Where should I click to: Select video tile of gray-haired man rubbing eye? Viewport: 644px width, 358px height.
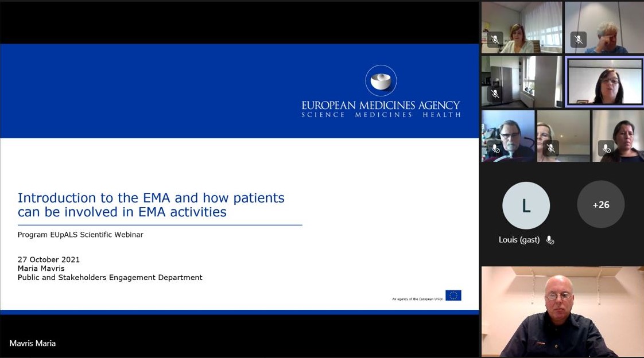click(604, 27)
